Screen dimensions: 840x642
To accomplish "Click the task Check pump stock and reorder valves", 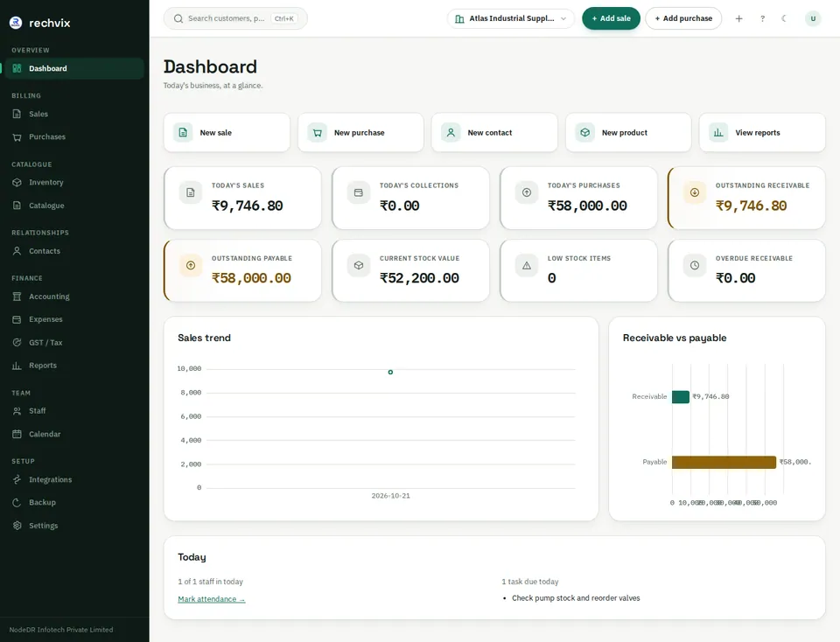I will click(576, 598).
